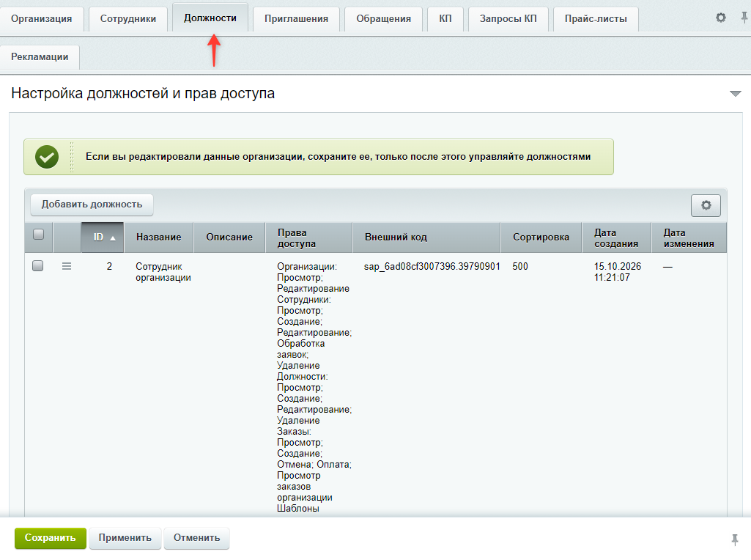Go to the Приглашения tab
Viewport: 751px width, 560px height.
[296, 18]
